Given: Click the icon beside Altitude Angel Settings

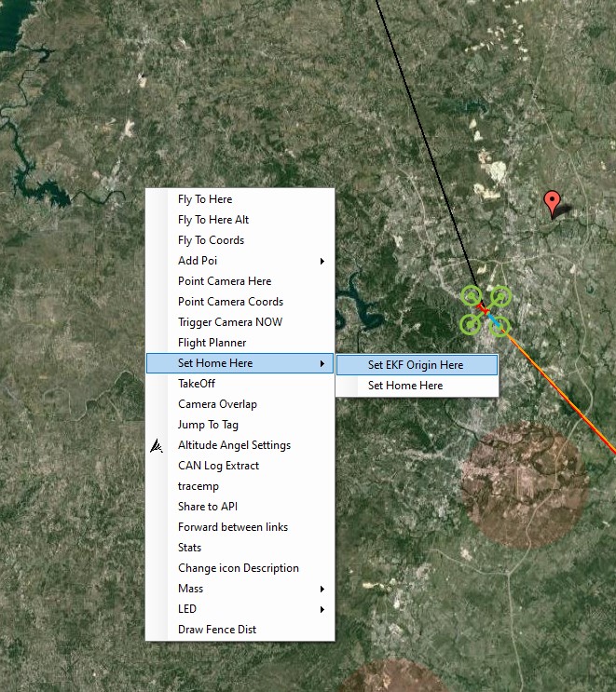Looking at the screenshot, I should click(157, 446).
